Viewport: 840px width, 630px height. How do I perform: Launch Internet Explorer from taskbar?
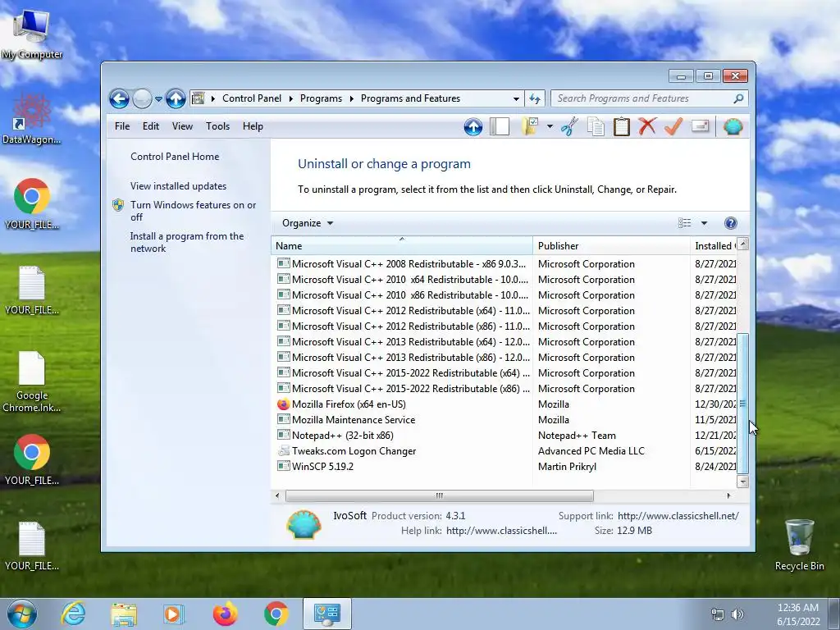73,614
